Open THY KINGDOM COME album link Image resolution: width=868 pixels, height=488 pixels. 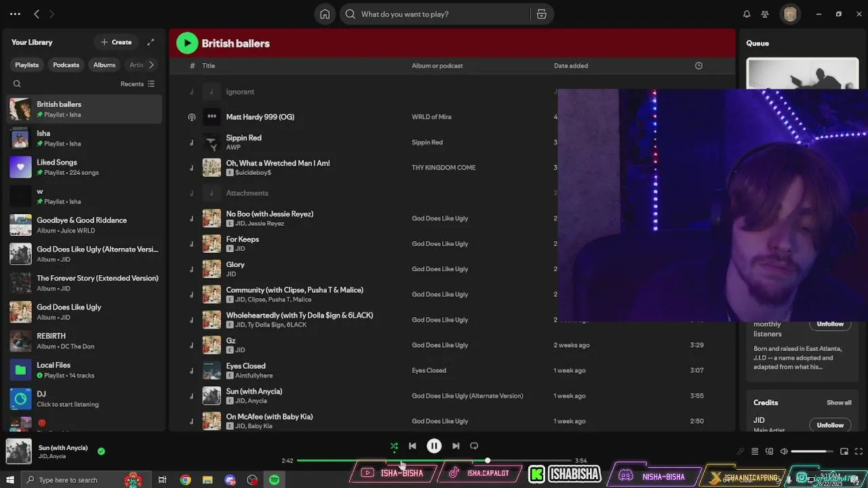click(443, 167)
